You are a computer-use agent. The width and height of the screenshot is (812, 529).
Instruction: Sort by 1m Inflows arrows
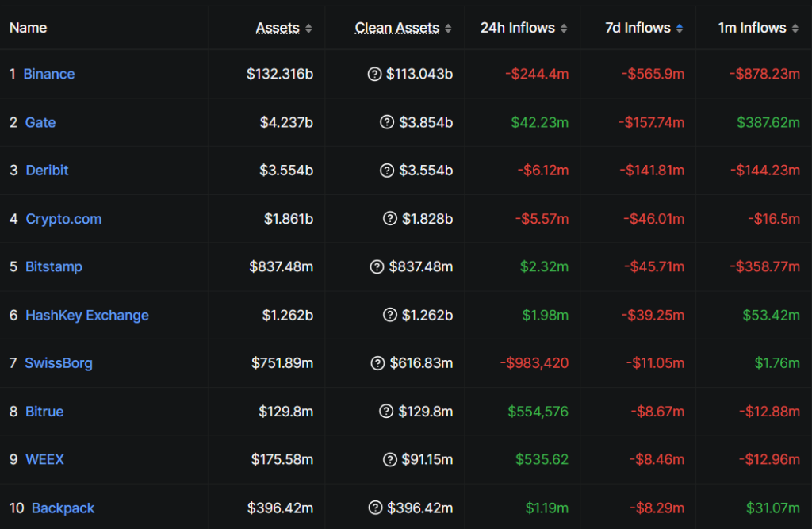pyautogui.click(x=795, y=29)
